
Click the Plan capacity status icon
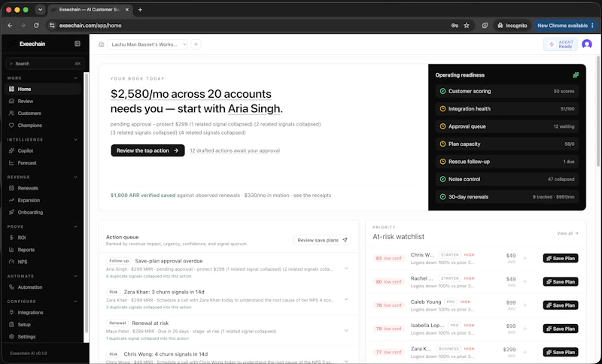[442, 144]
